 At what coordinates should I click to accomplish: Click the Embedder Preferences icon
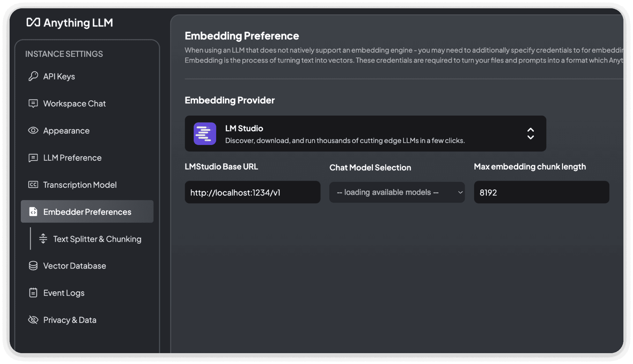34,212
